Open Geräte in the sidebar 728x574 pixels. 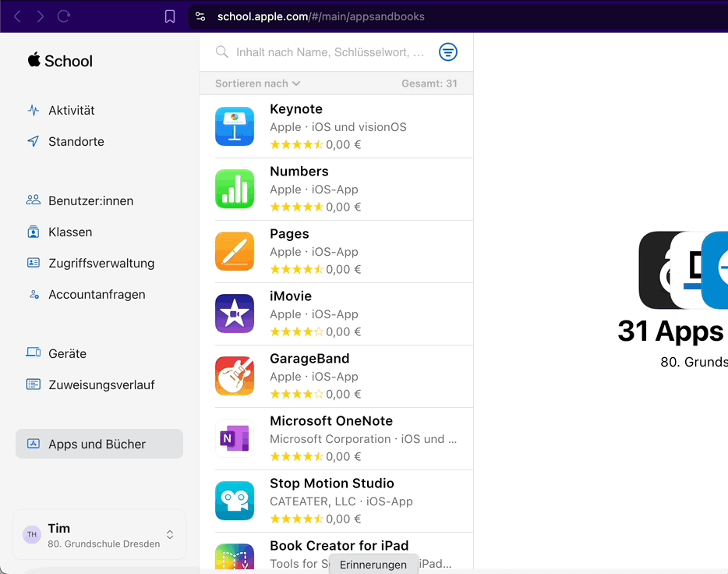coord(99,353)
